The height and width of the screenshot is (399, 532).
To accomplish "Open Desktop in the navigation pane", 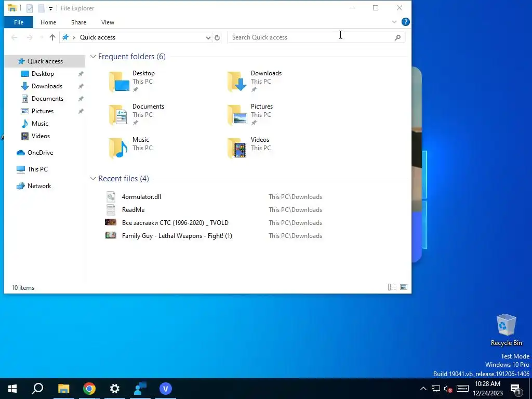I will [43, 74].
